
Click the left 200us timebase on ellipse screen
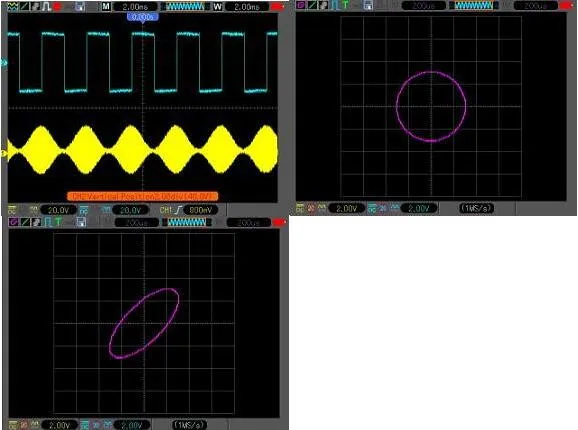point(137,223)
